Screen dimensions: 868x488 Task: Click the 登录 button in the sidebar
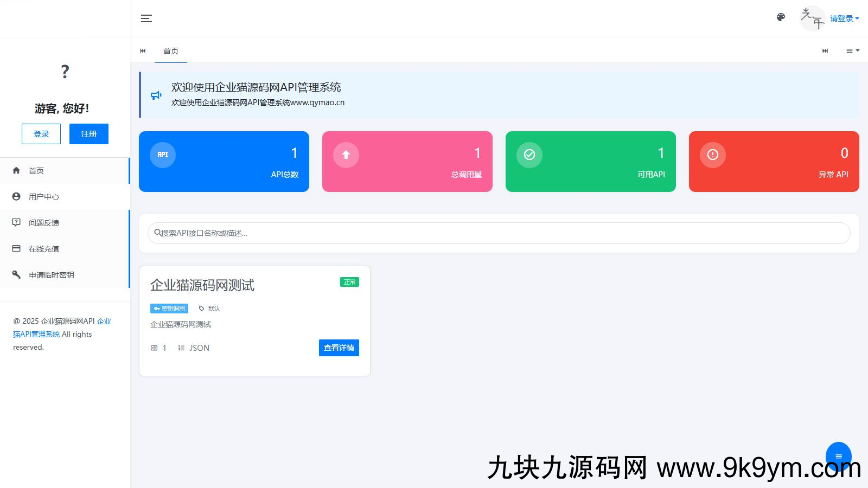point(41,134)
